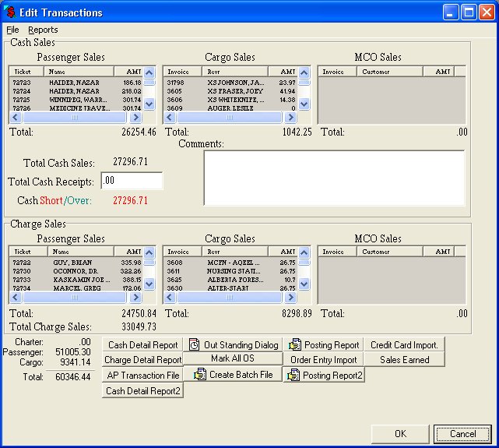
Task: Click Ticket column header in Cash Passenger Sales
Action: pos(26,72)
